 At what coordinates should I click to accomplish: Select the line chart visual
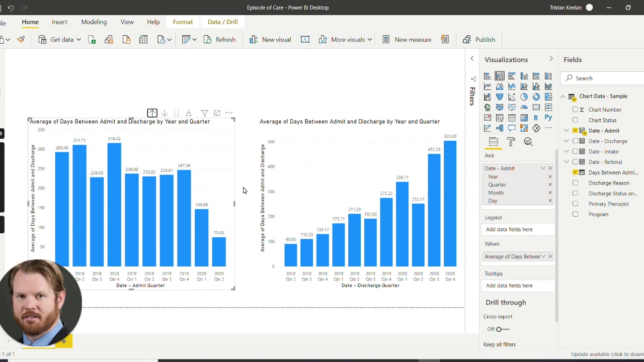coord(487,86)
